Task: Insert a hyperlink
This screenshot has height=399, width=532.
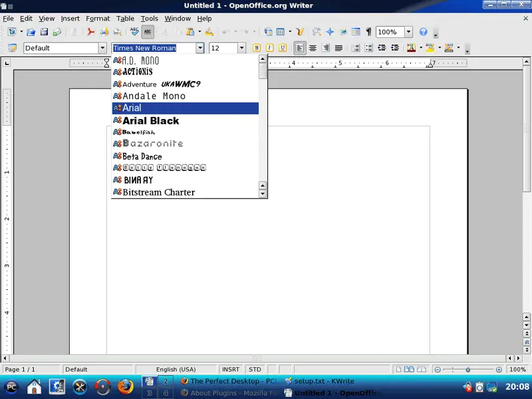Action: [x=268, y=32]
